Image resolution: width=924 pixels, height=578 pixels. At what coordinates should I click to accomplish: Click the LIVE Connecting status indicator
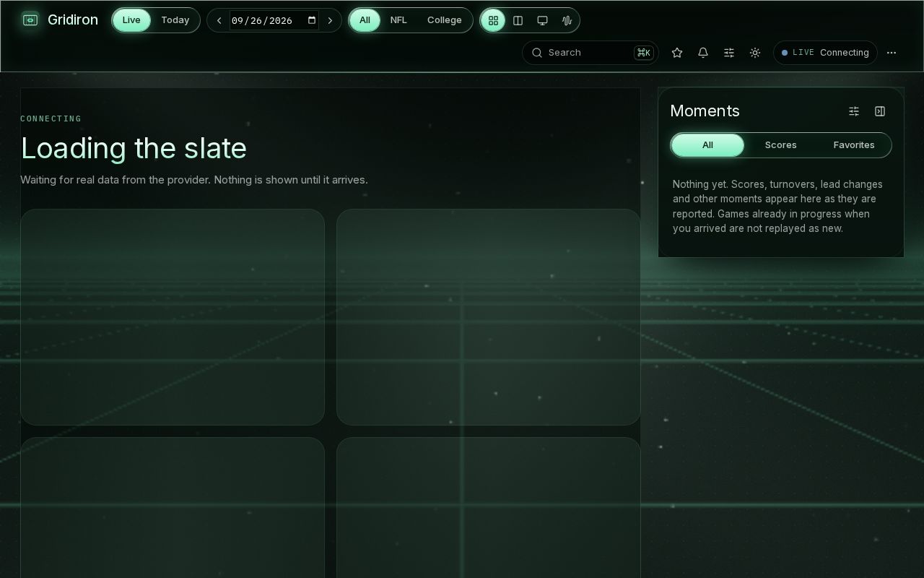[x=825, y=53]
